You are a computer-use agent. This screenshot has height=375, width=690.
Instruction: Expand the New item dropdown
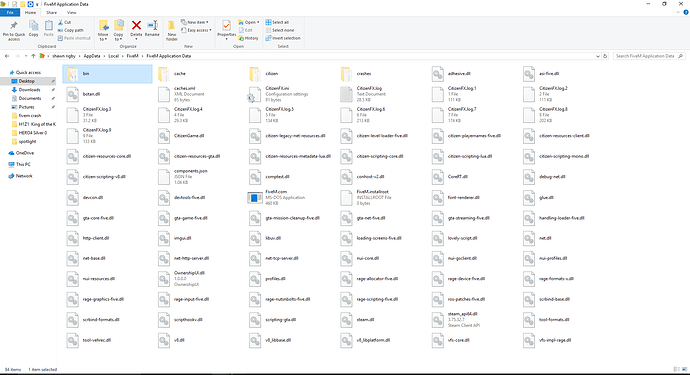click(195, 22)
